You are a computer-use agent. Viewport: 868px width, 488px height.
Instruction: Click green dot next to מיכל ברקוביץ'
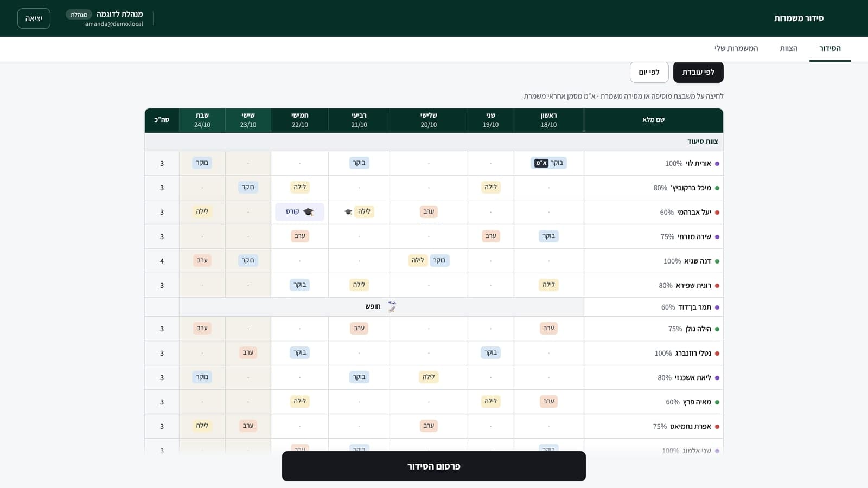click(717, 188)
